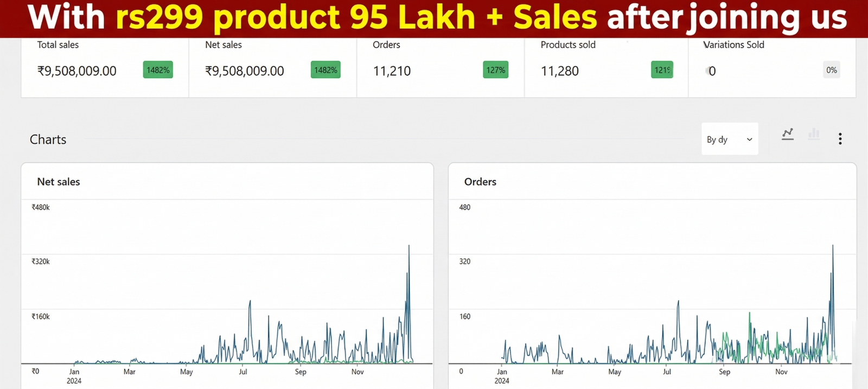Click the 1482% badge under Total sales
The image size is (868, 389).
pyautogui.click(x=158, y=70)
